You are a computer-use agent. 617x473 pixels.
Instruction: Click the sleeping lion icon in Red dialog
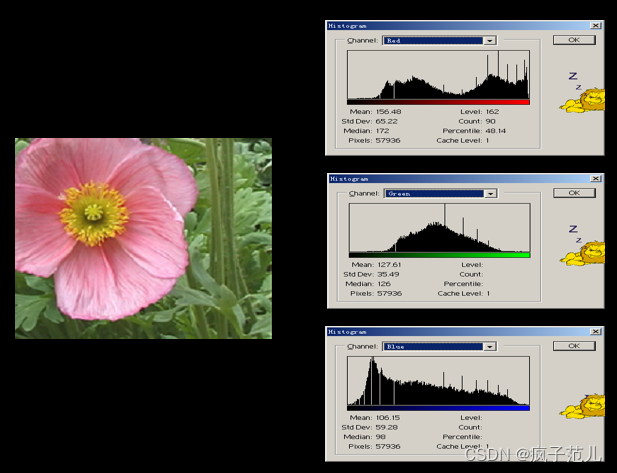[582, 100]
